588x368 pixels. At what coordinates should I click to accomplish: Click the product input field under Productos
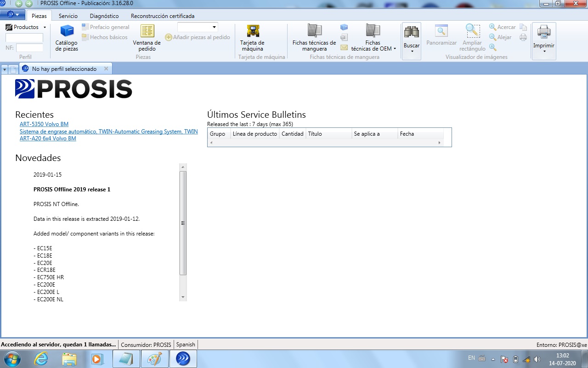point(24,38)
